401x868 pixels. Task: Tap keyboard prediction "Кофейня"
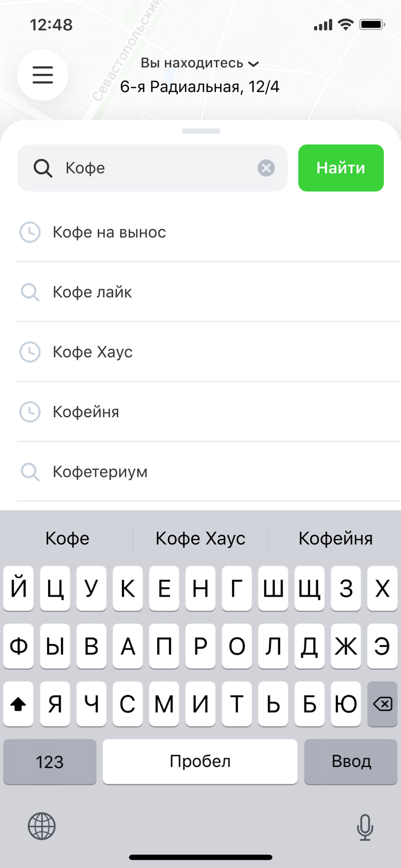[335, 538]
